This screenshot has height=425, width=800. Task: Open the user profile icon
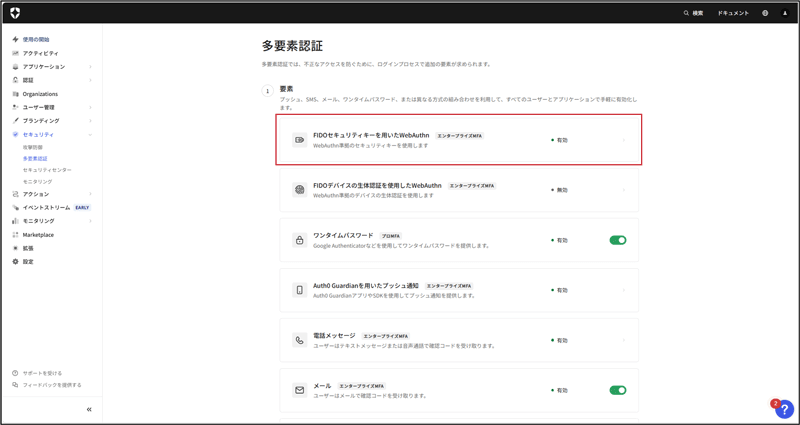click(x=785, y=13)
